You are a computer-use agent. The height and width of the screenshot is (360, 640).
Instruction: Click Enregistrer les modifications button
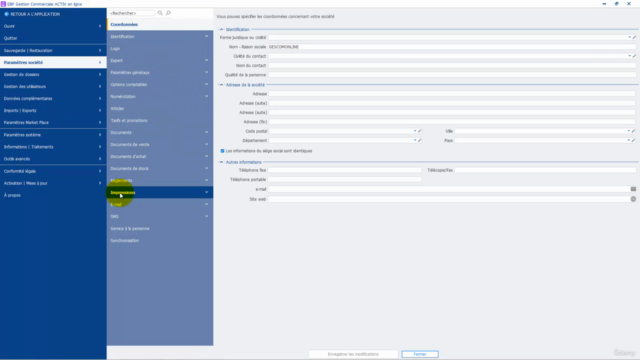[353, 354]
